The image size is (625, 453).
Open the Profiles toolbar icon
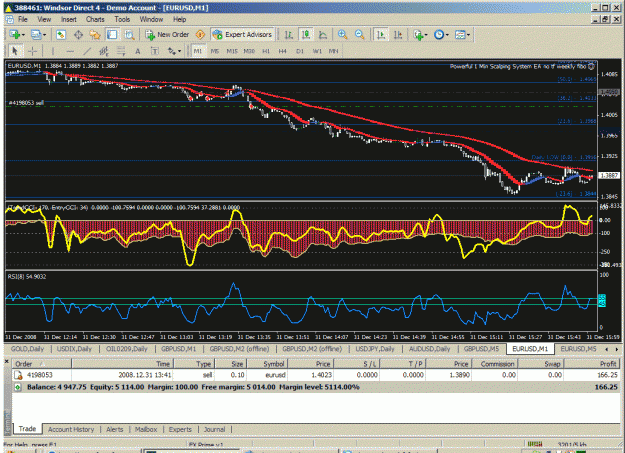pos(36,35)
